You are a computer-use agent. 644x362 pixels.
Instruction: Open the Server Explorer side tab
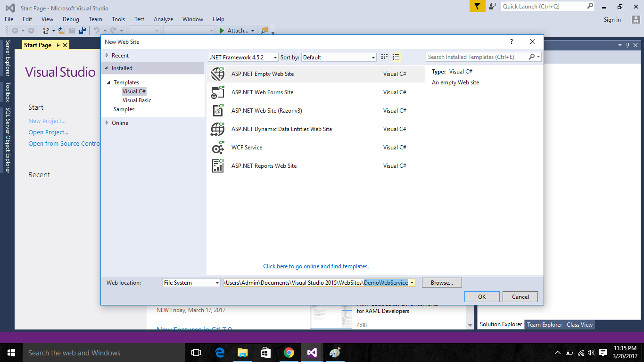tap(8, 58)
